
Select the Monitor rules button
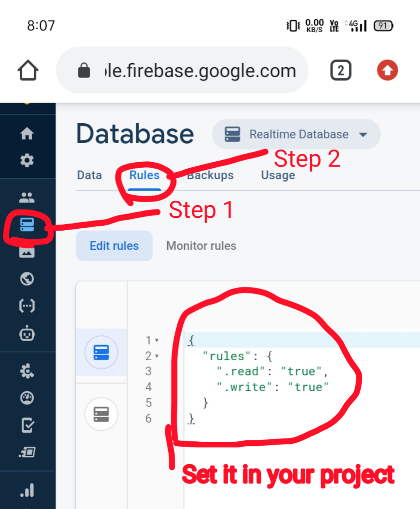[x=201, y=246]
